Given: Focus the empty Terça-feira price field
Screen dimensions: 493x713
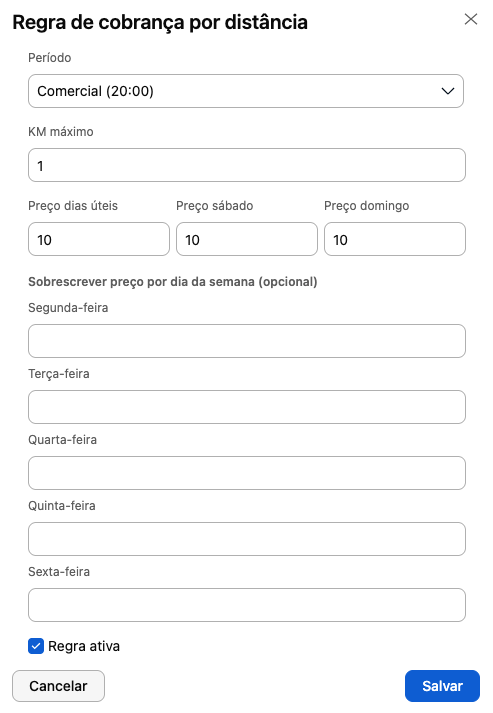Looking at the screenshot, I should click(246, 407).
